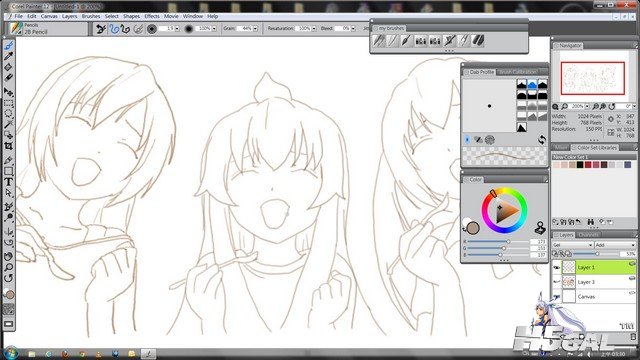Open the opacity 100% dropdown

[x=214, y=29]
